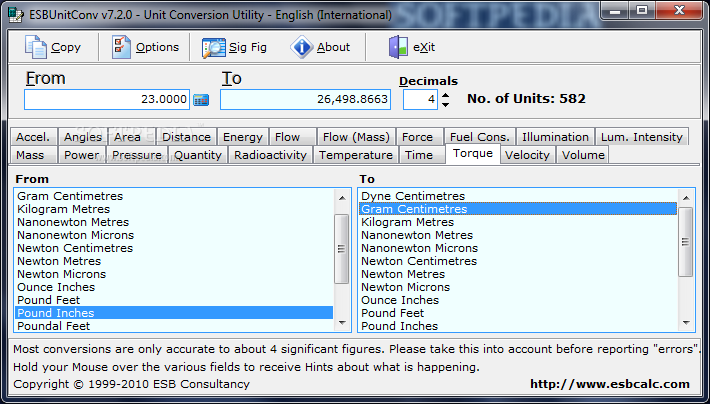Viewport: 710px width, 404px height.
Task: Decrease Decimals with the down arrow
Action: [446, 105]
